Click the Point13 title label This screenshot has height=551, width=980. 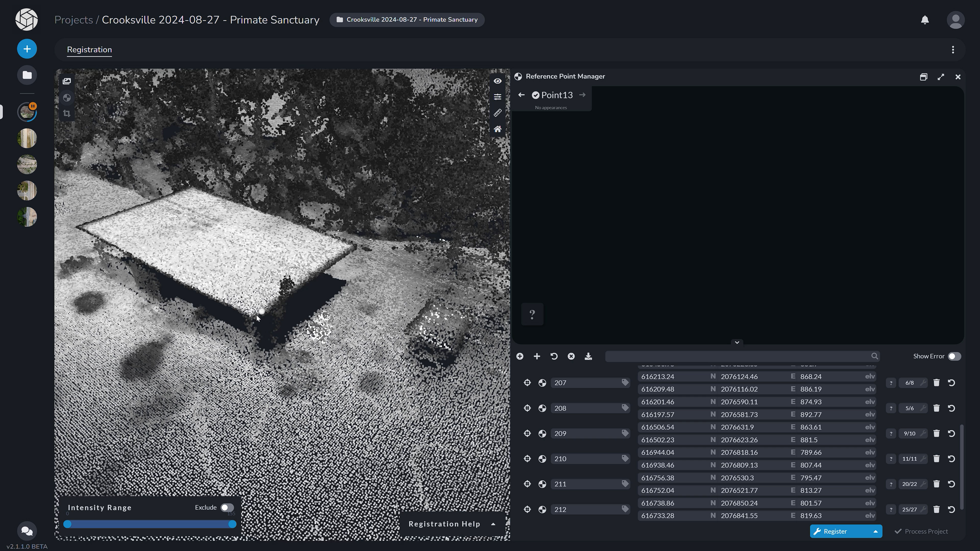pyautogui.click(x=557, y=95)
